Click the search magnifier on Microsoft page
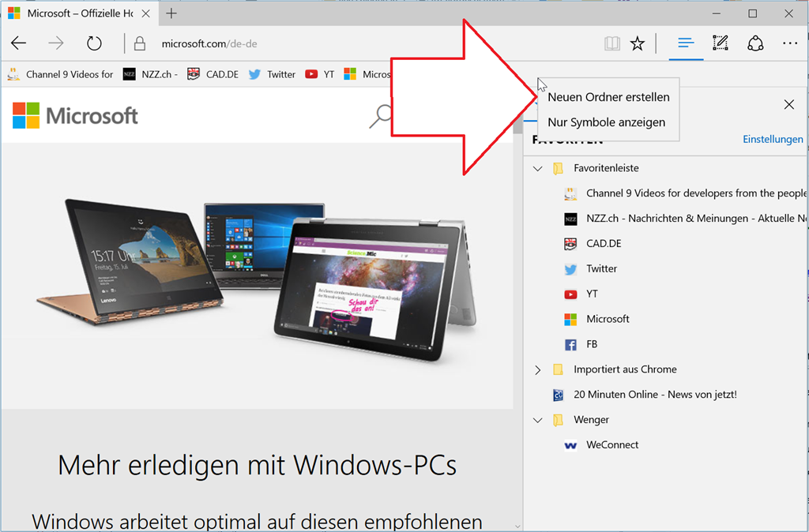 pos(381,117)
